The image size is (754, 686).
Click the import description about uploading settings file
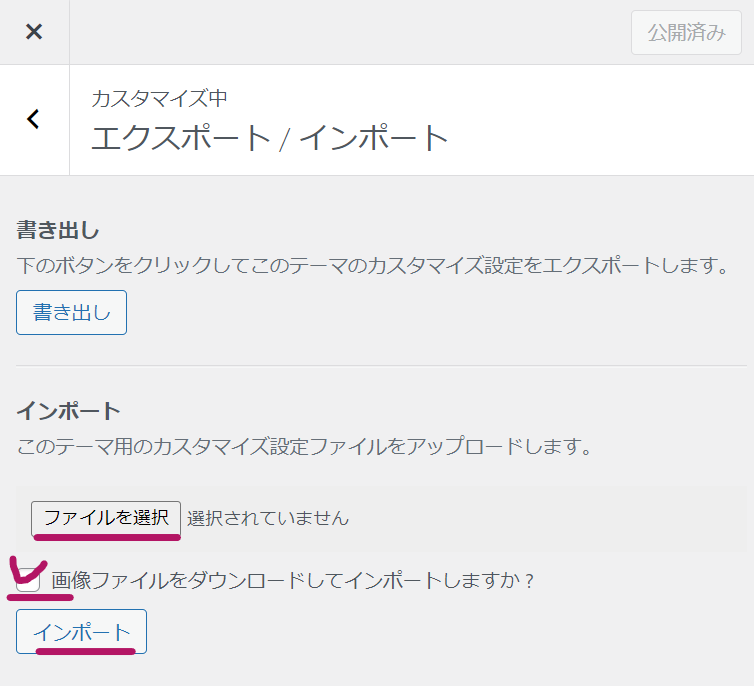click(x=304, y=446)
